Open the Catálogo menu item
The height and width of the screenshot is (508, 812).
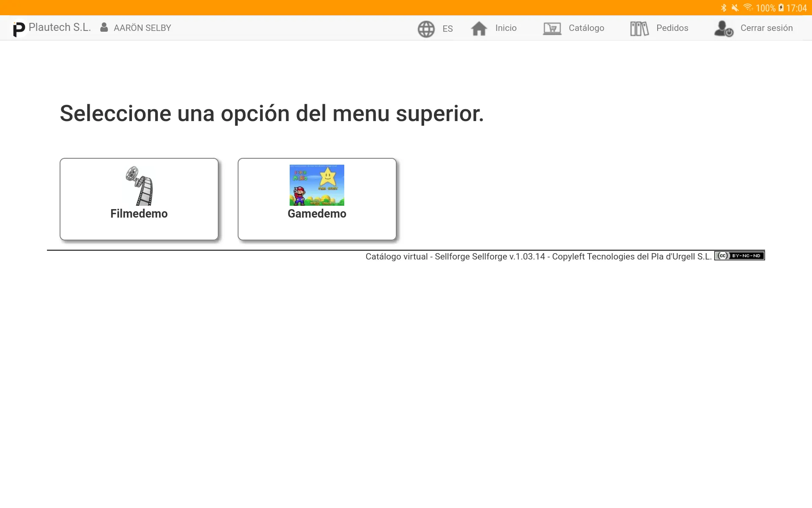(586, 28)
